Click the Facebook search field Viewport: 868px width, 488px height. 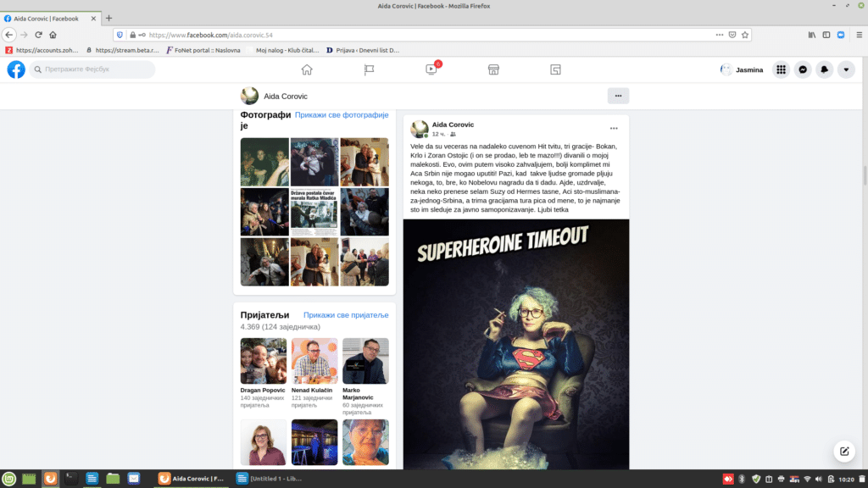click(x=93, y=69)
